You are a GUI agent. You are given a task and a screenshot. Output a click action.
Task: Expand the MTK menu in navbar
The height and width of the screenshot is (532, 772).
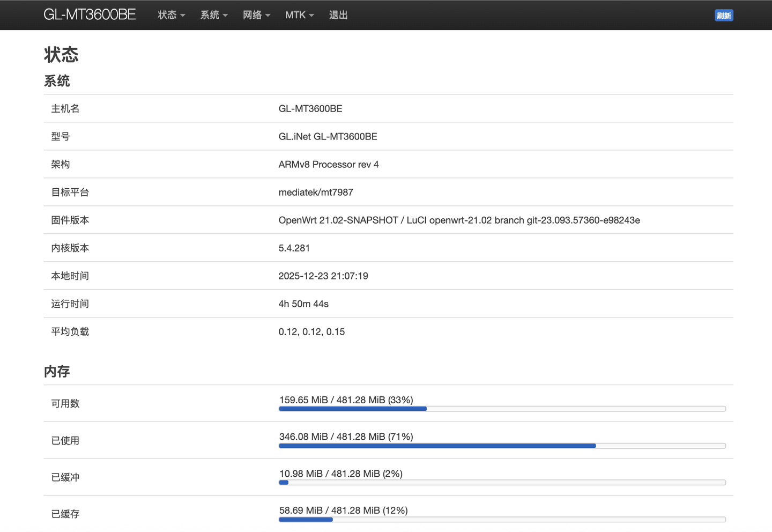click(299, 15)
